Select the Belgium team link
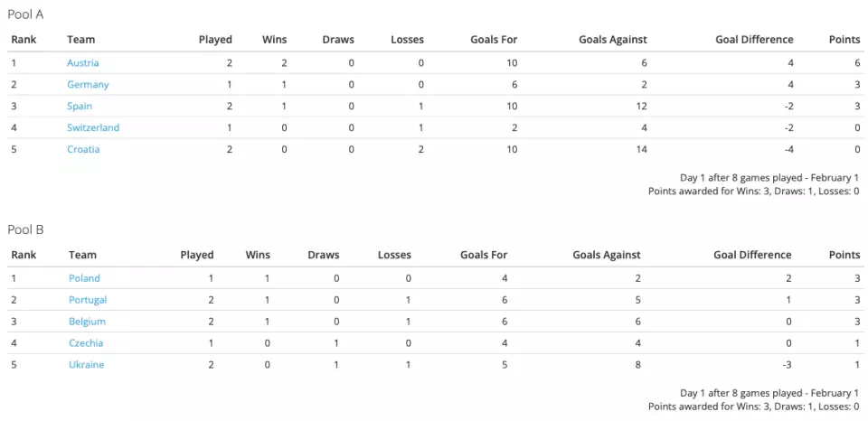 [87, 322]
